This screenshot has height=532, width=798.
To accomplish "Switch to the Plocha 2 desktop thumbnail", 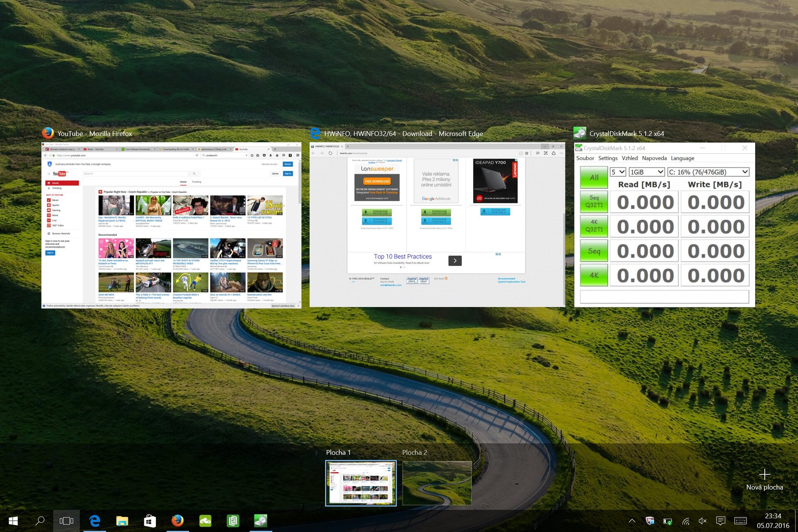I will pyautogui.click(x=436, y=482).
